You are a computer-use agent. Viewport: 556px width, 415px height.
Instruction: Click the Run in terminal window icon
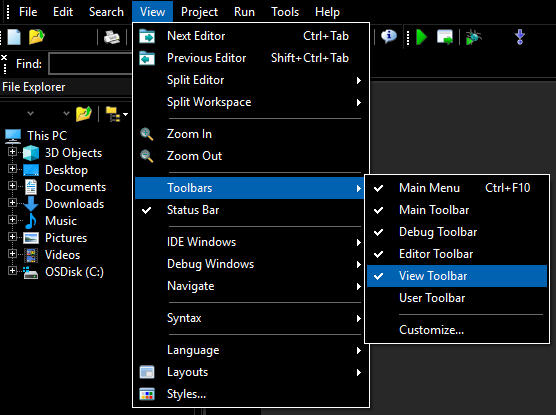[x=445, y=37]
